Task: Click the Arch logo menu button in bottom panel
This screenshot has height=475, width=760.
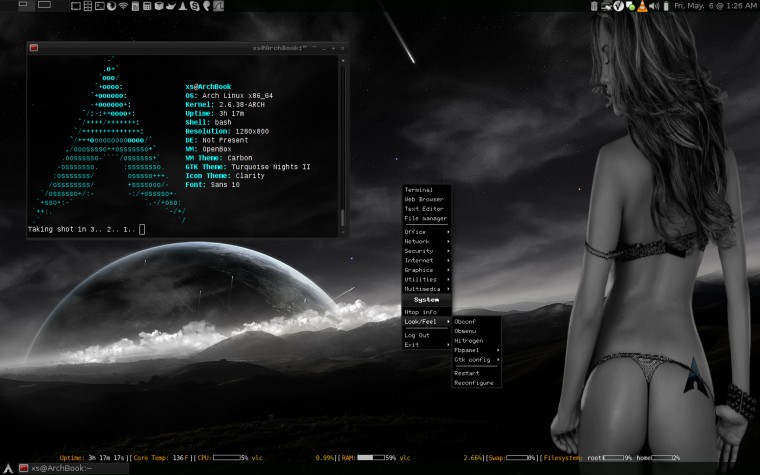Action: pos(8,468)
